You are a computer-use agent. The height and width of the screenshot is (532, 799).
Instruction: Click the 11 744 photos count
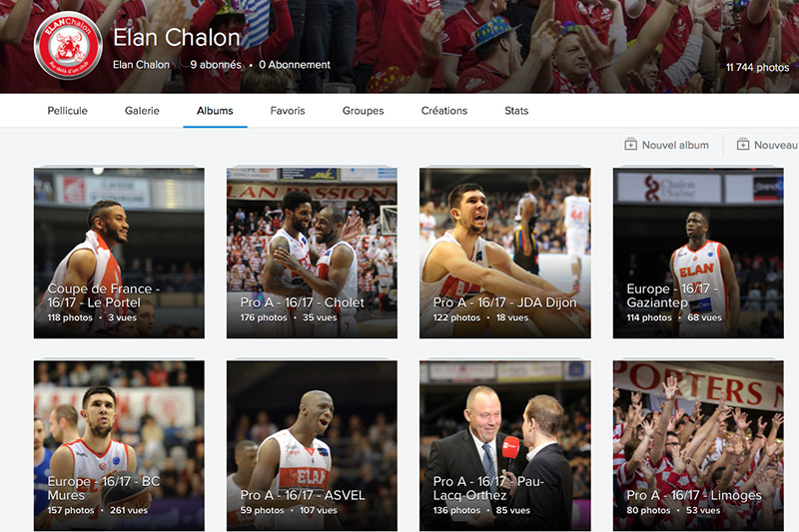point(757,67)
